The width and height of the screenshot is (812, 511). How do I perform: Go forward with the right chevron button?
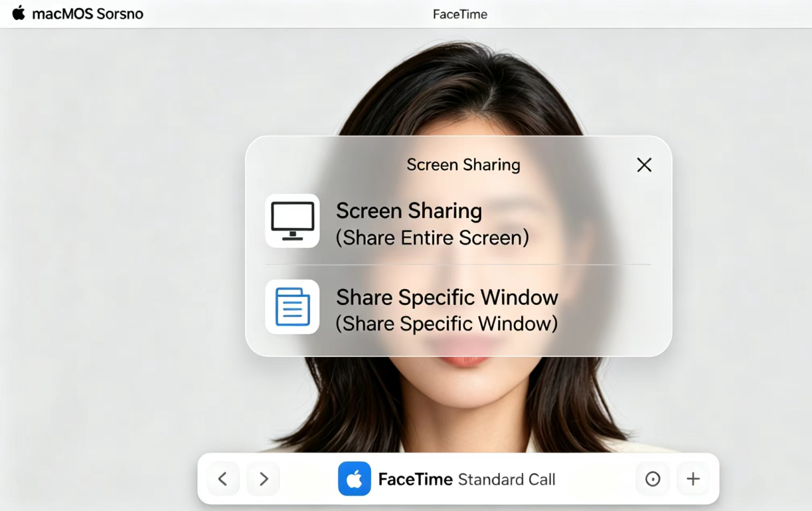pyautogui.click(x=264, y=478)
